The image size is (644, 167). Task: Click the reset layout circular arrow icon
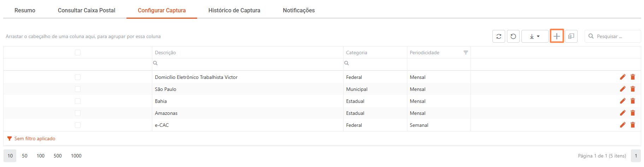pos(513,36)
